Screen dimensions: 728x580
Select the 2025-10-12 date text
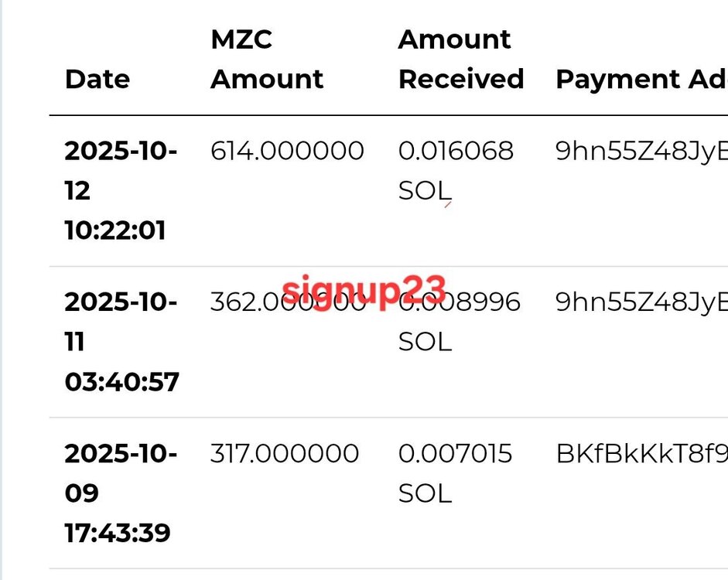coord(121,169)
